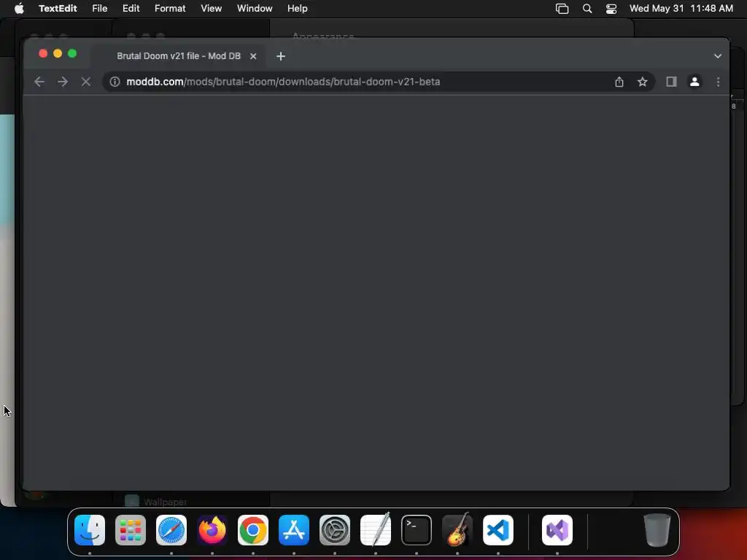This screenshot has height=560, width=747.
Task: Share this page from the address bar
Action: (x=619, y=82)
